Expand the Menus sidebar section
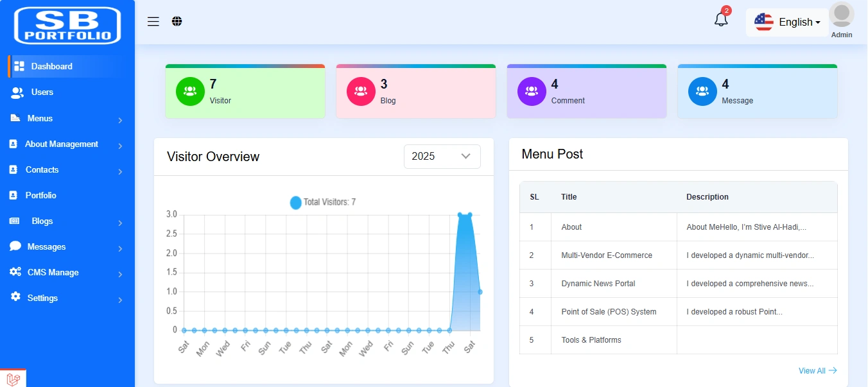868x387 pixels. [x=67, y=119]
